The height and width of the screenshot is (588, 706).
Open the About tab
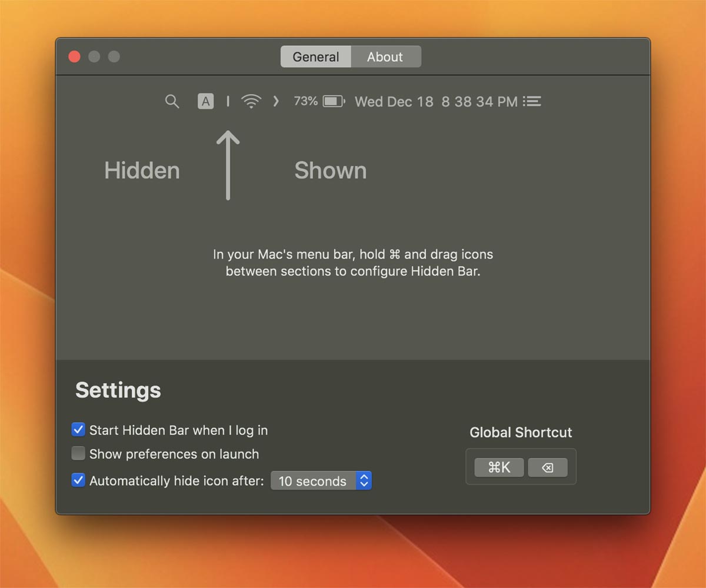coord(385,57)
